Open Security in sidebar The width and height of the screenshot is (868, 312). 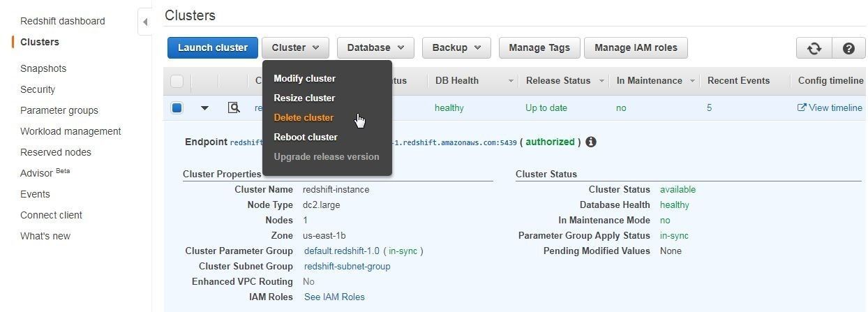point(38,89)
